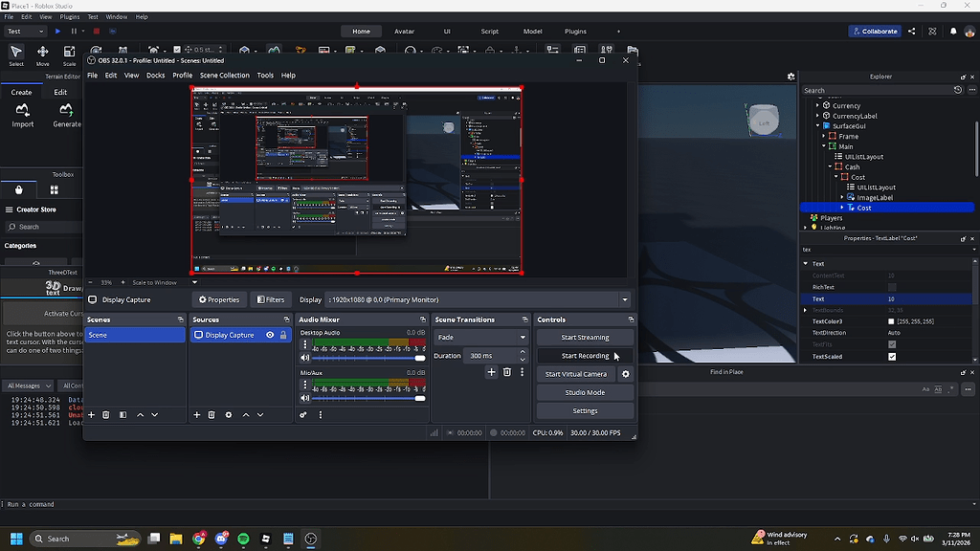This screenshot has height=551, width=980.
Task: Open the Docks menu in OBS
Action: tap(156, 76)
